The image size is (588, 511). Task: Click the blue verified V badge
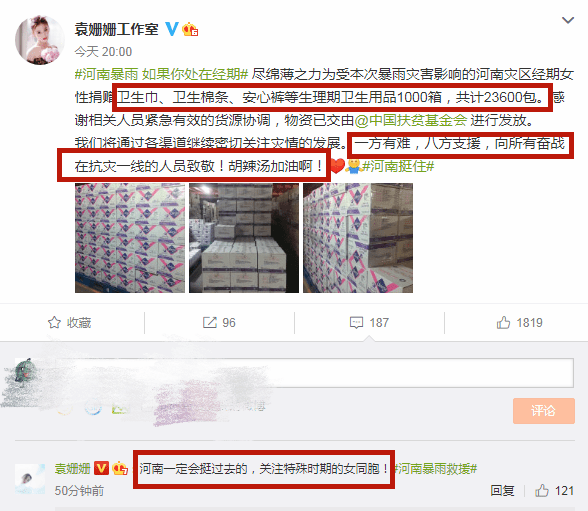pos(172,29)
